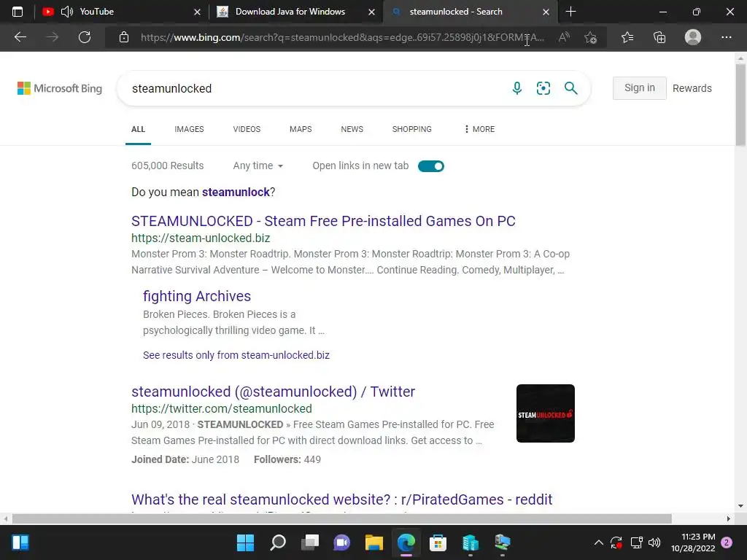Screen dimensions: 747x560
Task: Close the Download Java for Windows tab
Action: pyautogui.click(x=371, y=12)
